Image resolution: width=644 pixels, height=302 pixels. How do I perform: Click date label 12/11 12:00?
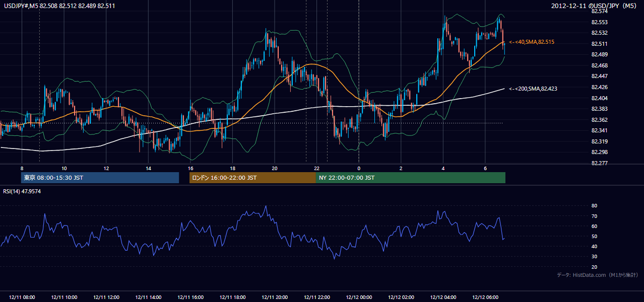click(106, 297)
